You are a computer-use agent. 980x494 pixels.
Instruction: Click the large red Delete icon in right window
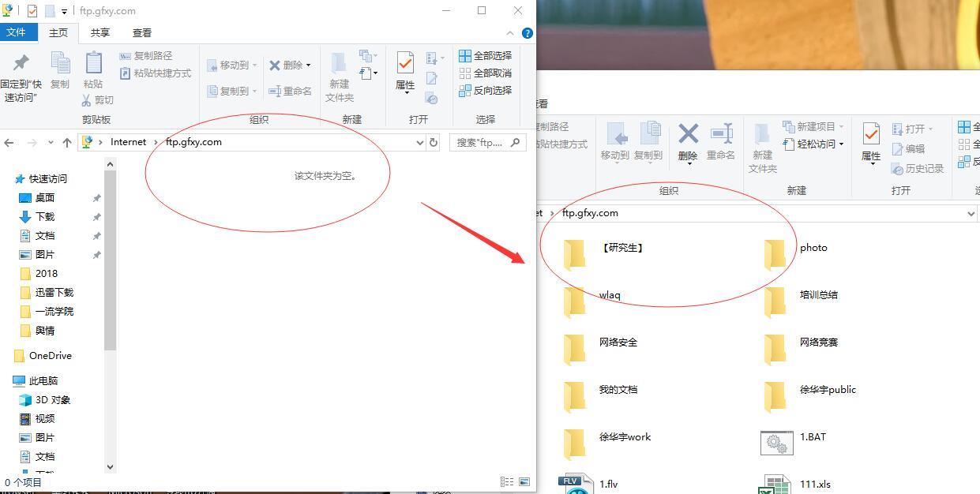pos(688,134)
